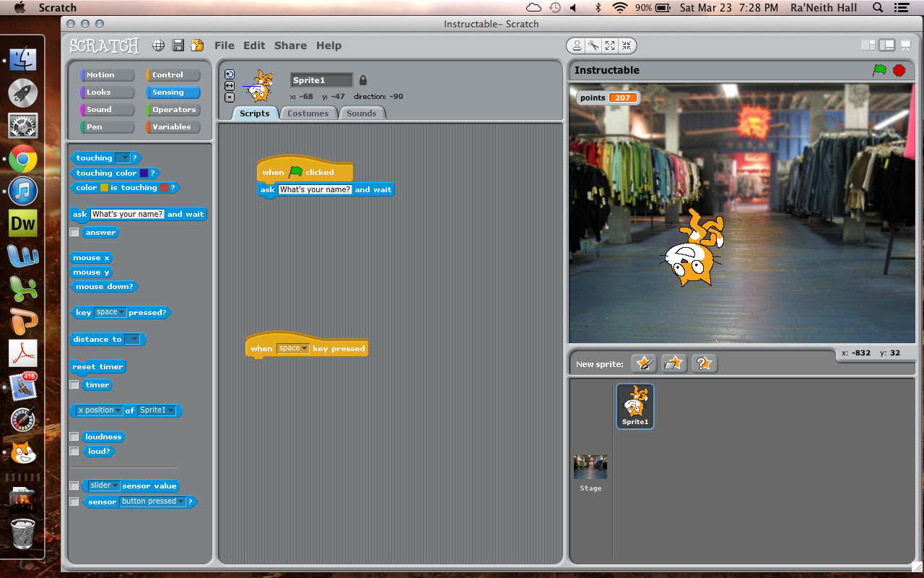Screen dimensions: 924x578
Task: Click the green flag to start project
Action: (x=879, y=70)
